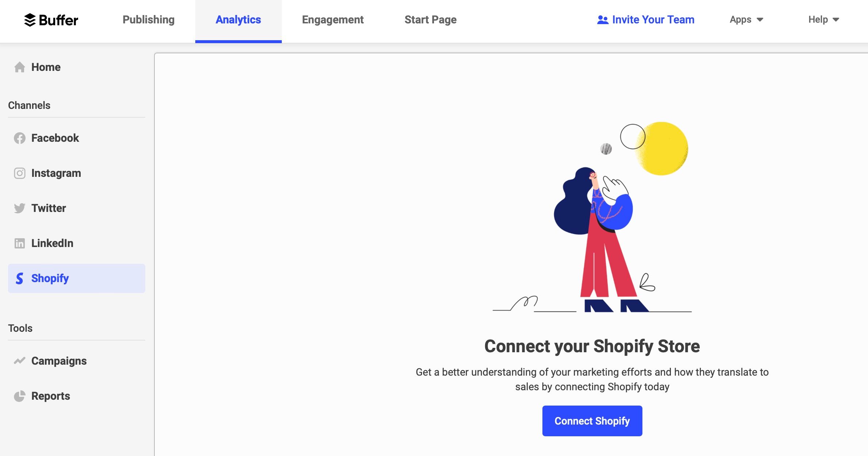Expand the Apps dropdown menu
Viewport: 868px width, 456px height.
[x=746, y=19]
